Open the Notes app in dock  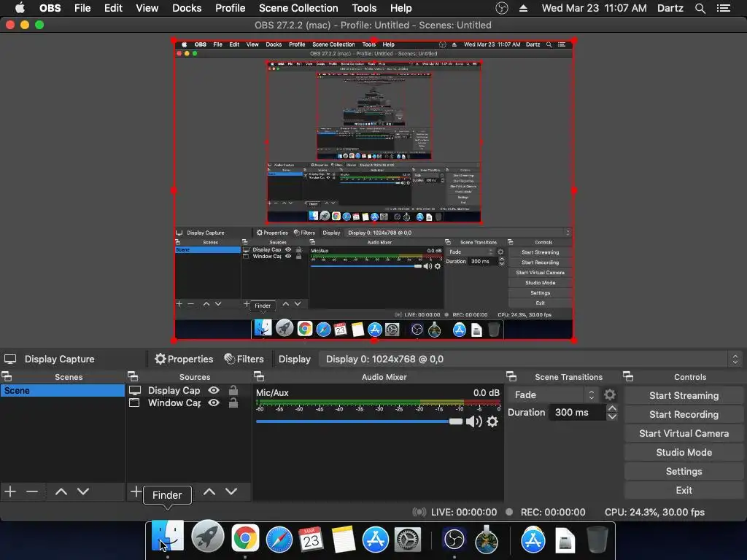[343, 540]
